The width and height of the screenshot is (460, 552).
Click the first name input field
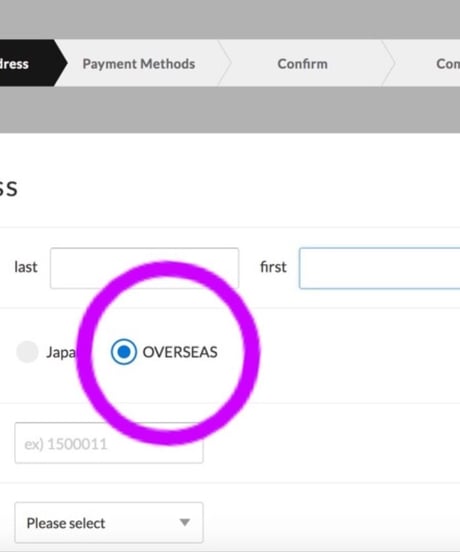(x=379, y=268)
